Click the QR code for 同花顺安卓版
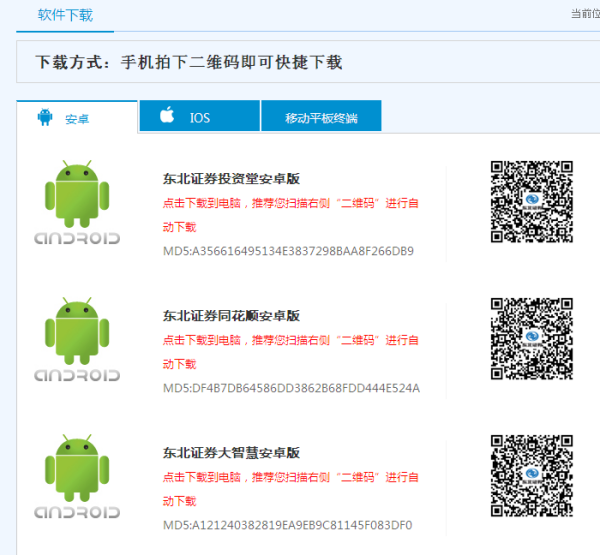The height and width of the screenshot is (555, 600). click(x=532, y=339)
